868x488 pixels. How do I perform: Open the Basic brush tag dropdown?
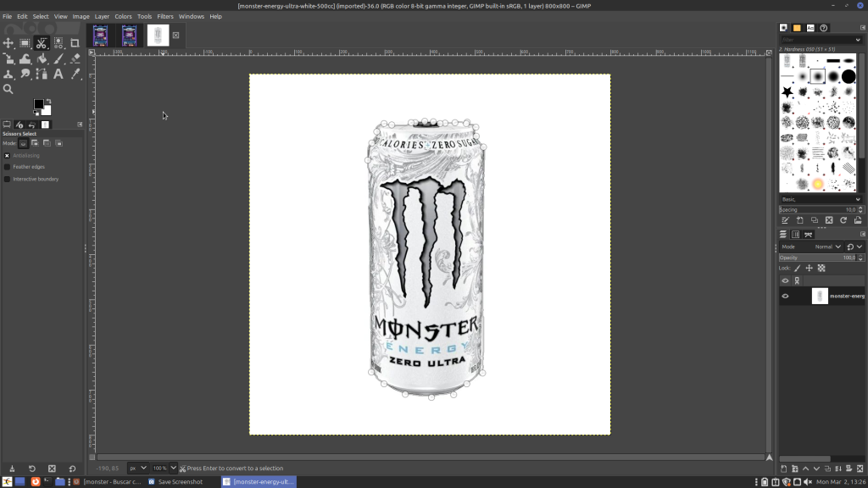[821, 199]
